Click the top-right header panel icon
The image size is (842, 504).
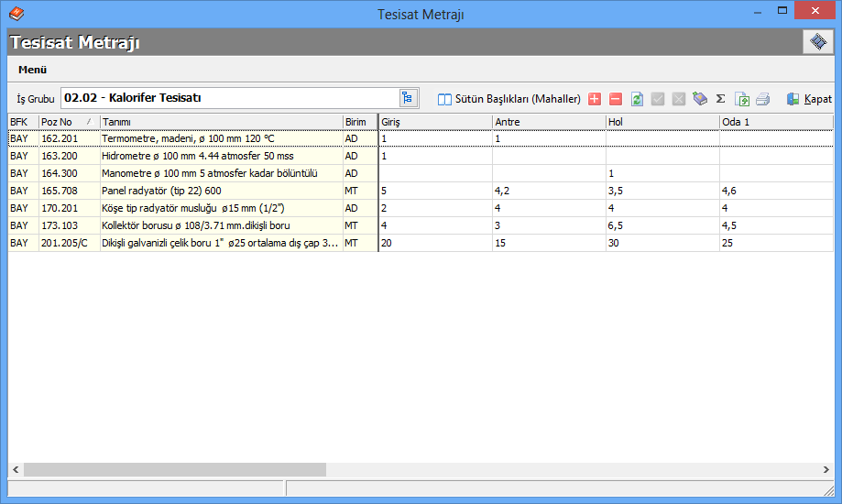point(816,42)
